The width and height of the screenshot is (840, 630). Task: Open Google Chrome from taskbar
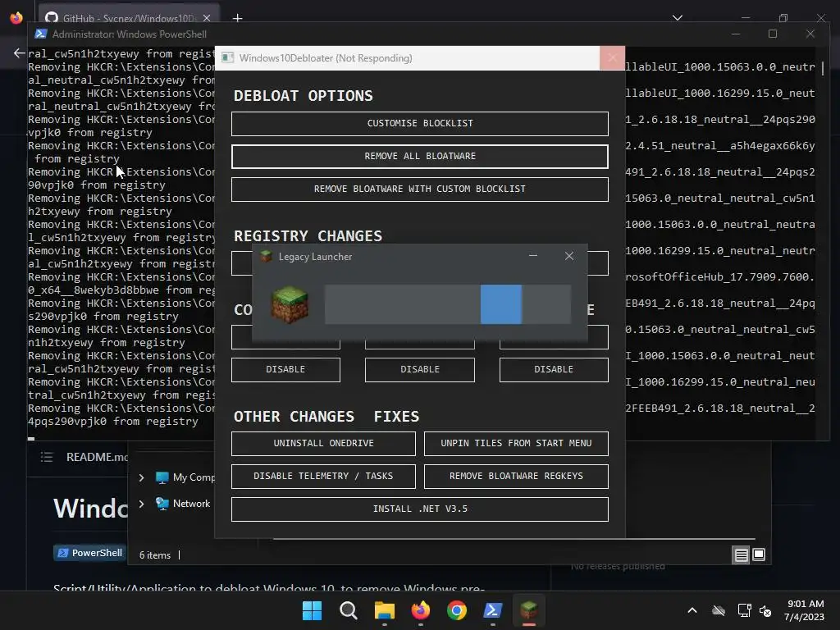coord(457,610)
